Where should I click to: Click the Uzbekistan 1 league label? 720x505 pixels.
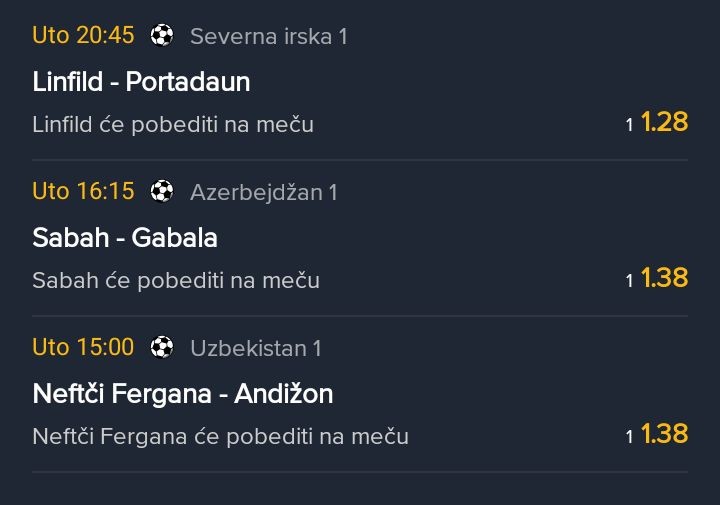click(x=255, y=348)
